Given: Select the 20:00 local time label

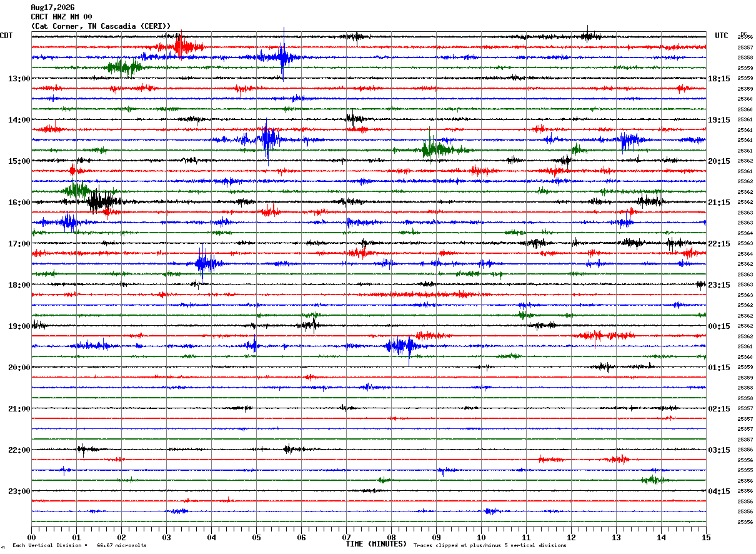Looking at the screenshot, I should (x=19, y=368).
